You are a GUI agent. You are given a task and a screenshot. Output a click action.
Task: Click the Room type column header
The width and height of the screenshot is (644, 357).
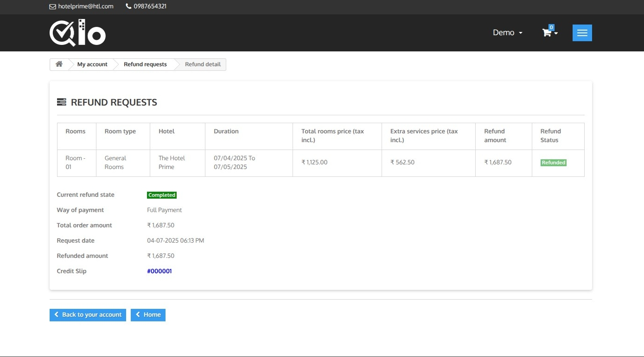[123, 136]
